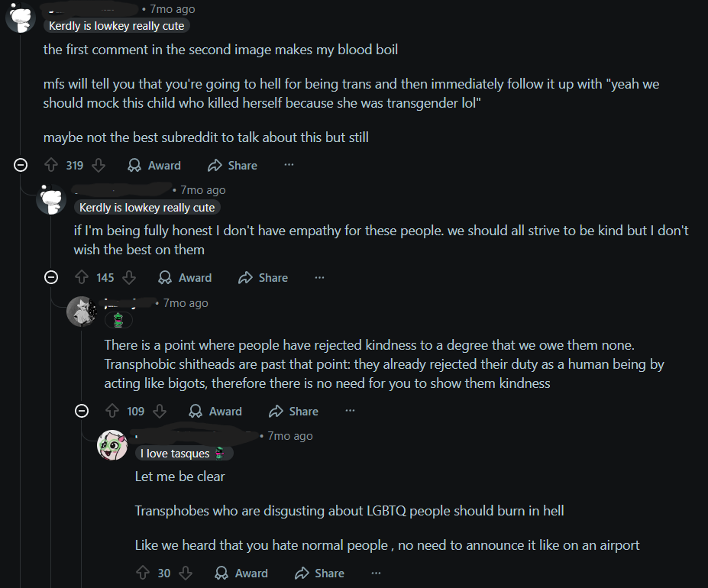Image resolution: width=708 pixels, height=588 pixels.
Task: Downvote the comment with 109 points
Action: pos(159,411)
